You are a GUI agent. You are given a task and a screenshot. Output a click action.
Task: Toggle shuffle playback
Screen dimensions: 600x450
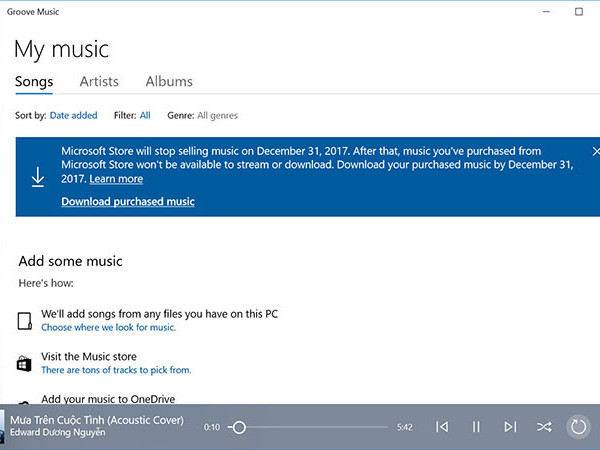[544, 427]
